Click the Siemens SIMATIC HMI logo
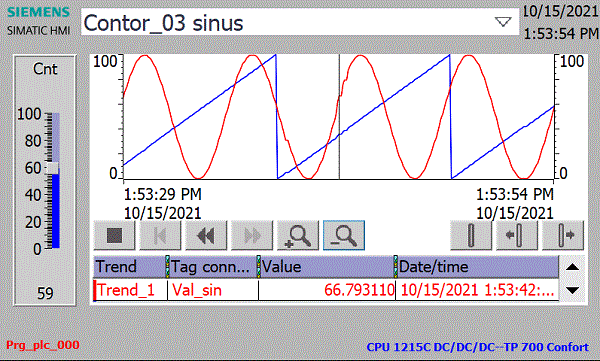The image size is (600, 361). pyautogui.click(x=39, y=21)
